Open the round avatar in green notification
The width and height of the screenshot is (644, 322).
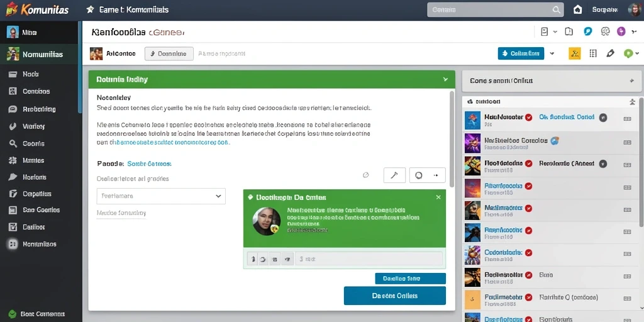pos(267,221)
